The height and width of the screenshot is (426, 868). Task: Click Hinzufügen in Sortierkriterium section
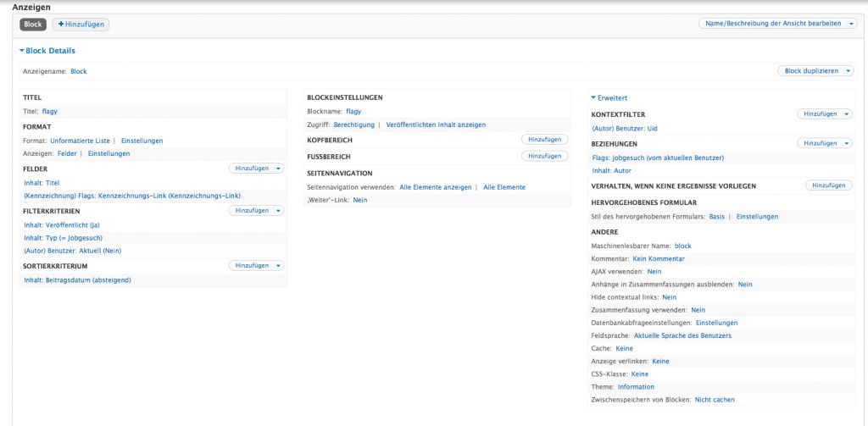[251, 265]
